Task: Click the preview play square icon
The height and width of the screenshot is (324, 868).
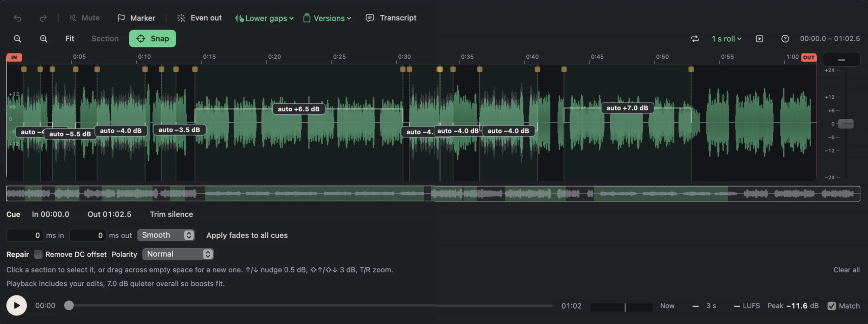Action: click(x=759, y=39)
